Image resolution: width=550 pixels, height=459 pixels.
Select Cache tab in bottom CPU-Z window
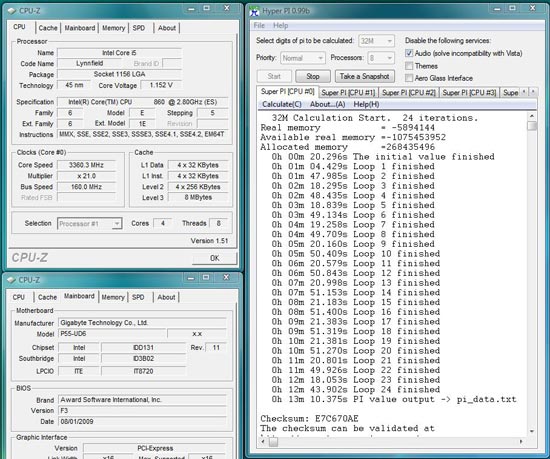(47, 297)
